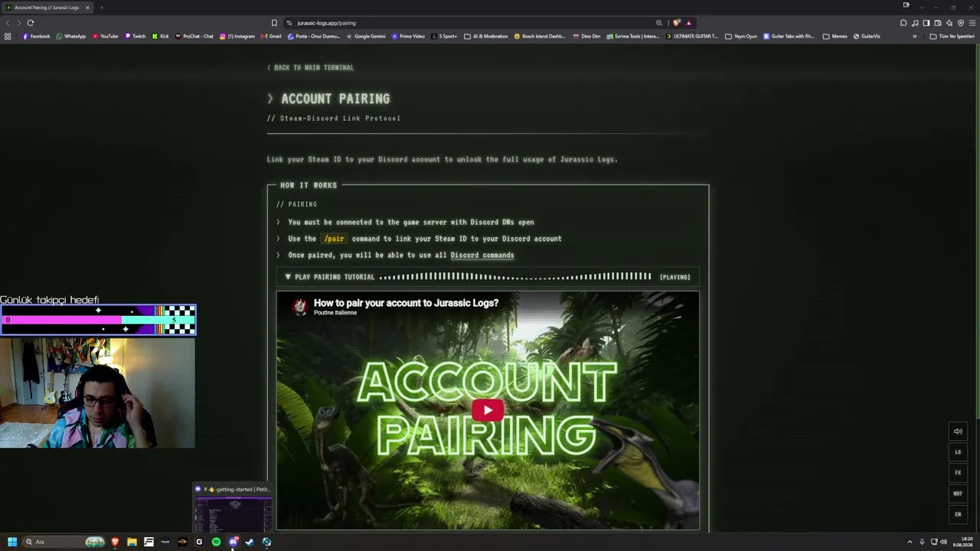Select the Account Pairing browser tab
This screenshot has height=551, width=980.
click(47, 8)
